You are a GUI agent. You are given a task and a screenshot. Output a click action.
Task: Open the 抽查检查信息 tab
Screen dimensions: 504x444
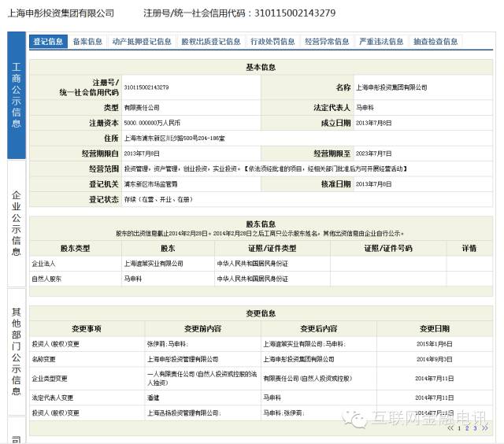[x=435, y=42]
